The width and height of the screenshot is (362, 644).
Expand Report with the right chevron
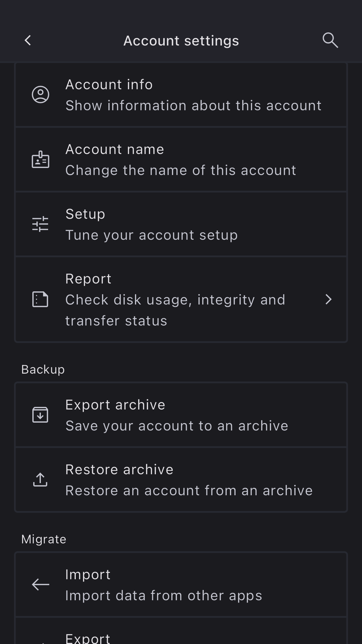(328, 299)
